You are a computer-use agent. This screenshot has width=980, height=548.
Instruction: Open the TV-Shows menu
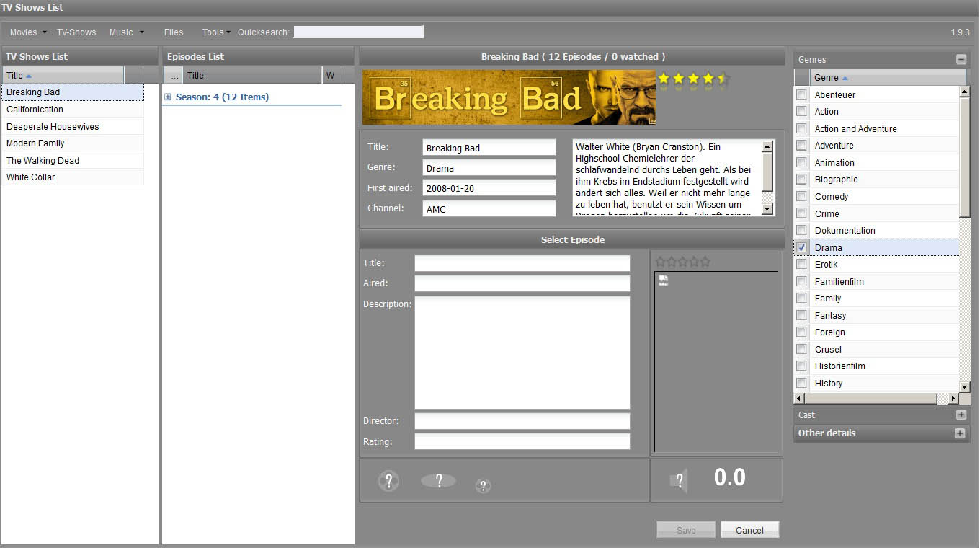[76, 32]
